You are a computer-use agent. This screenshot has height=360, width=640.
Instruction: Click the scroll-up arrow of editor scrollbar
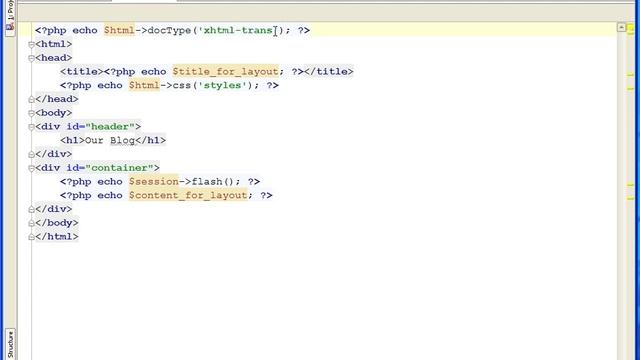tap(621, 27)
